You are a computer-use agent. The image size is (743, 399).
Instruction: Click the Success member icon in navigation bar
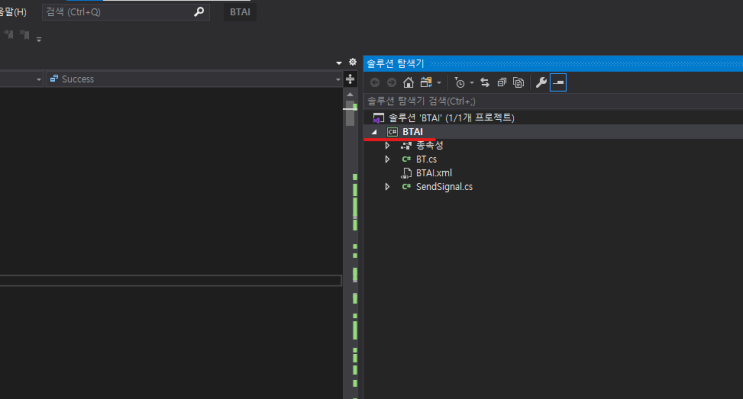(54, 79)
